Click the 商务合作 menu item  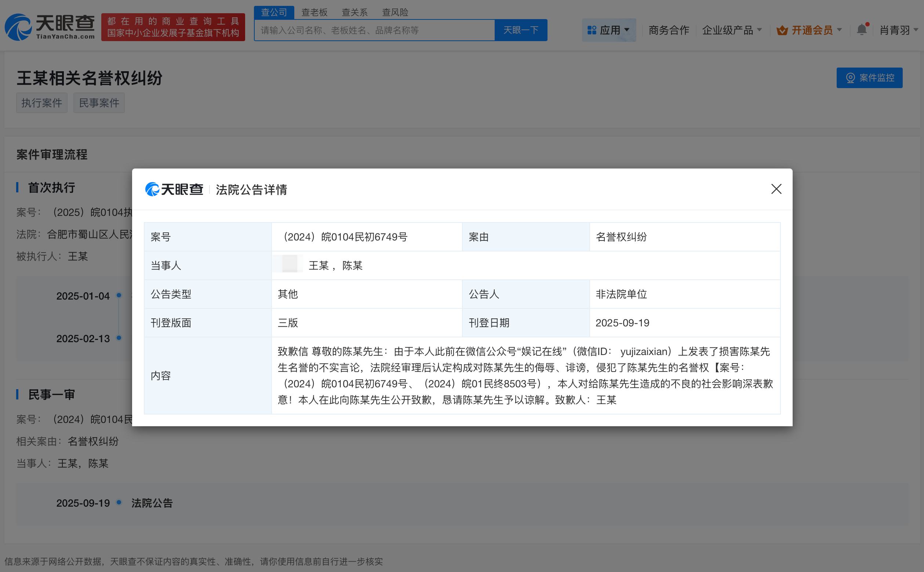(669, 30)
